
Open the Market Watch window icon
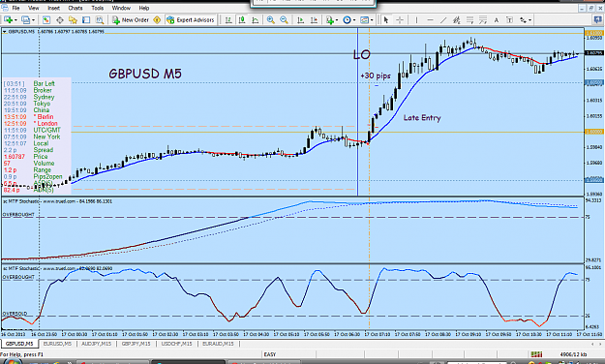[x=45, y=19]
